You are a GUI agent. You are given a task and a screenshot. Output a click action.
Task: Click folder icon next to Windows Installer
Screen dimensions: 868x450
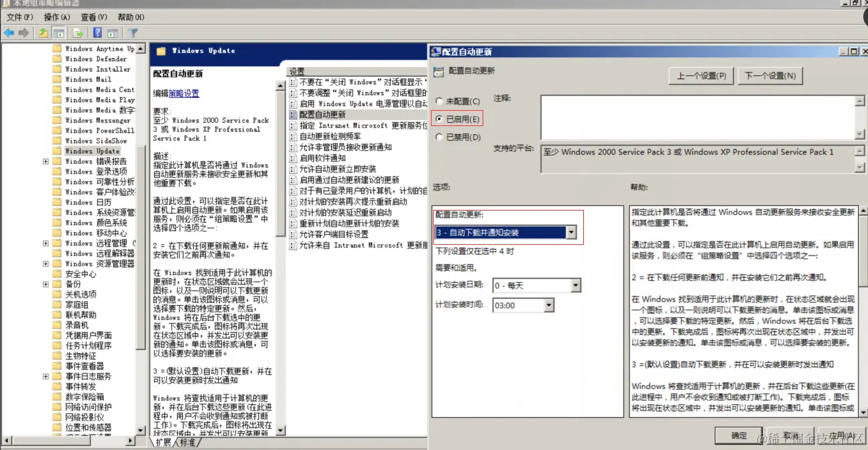click(58, 69)
